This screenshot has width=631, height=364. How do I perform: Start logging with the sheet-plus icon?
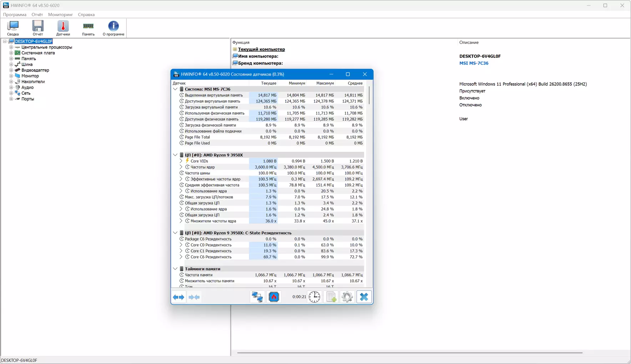point(331,297)
